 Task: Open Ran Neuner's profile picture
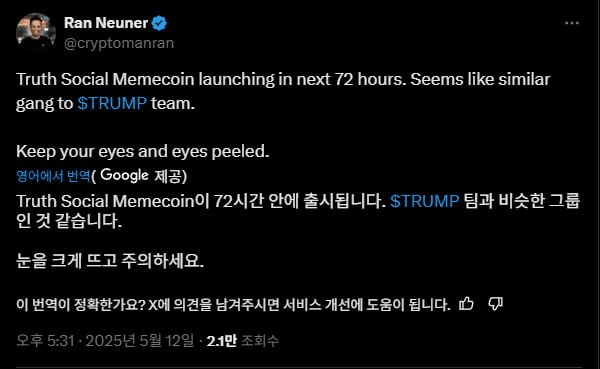click(x=36, y=33)
